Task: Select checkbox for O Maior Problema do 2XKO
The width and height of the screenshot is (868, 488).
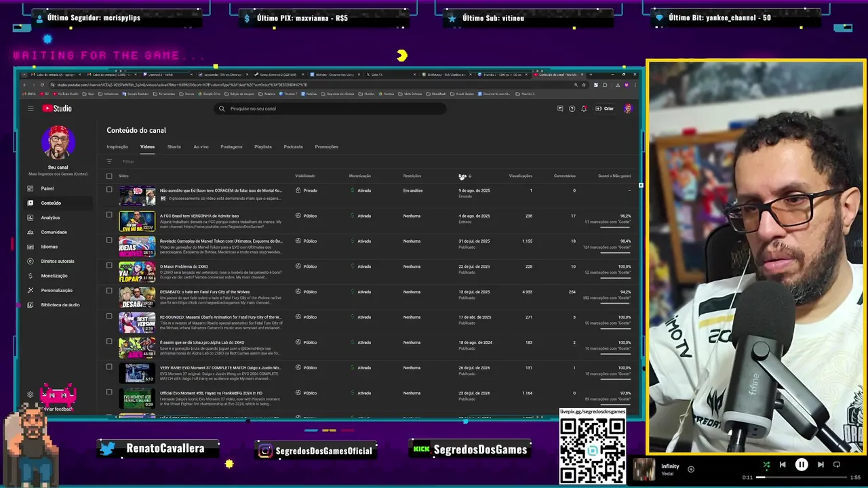Action: click(x=109, y=266)
